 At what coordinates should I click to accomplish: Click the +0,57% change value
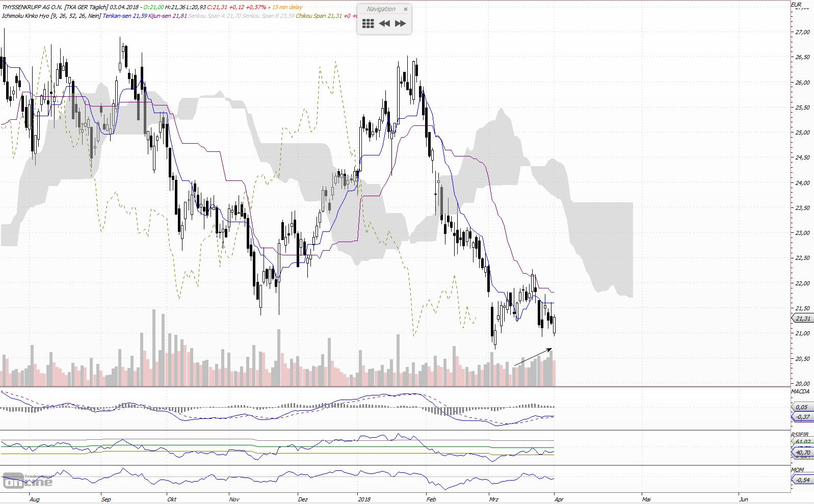(256, 7)
